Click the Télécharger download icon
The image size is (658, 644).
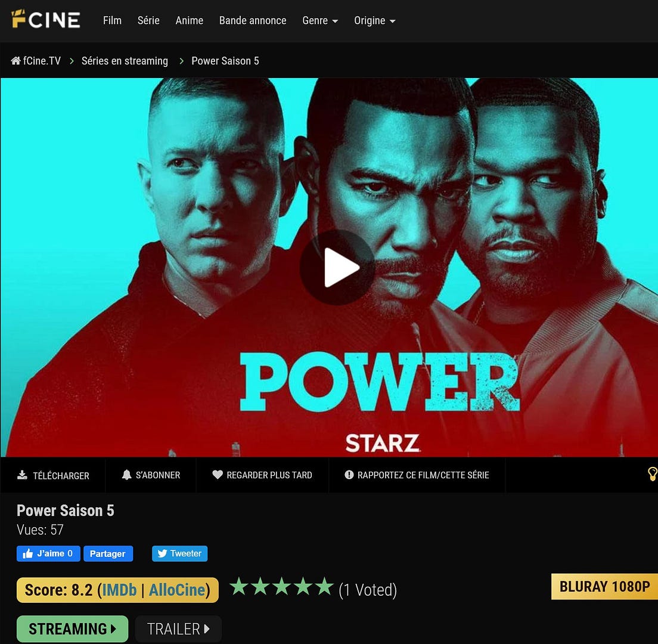click(22, 475)
